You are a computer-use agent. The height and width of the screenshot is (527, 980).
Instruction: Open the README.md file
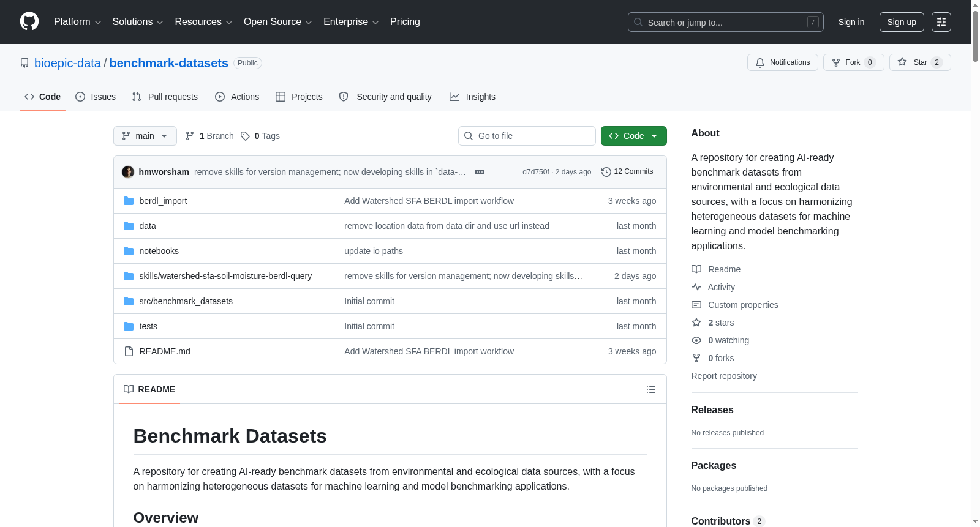coord(165,351)
